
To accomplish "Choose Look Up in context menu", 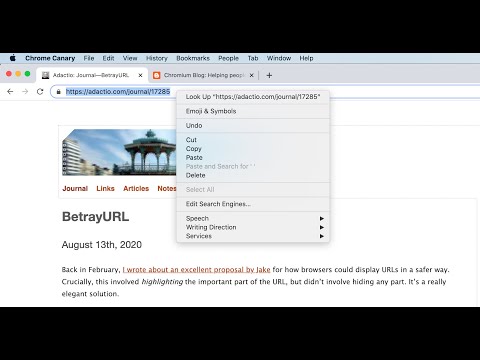I will pos(253,97).
